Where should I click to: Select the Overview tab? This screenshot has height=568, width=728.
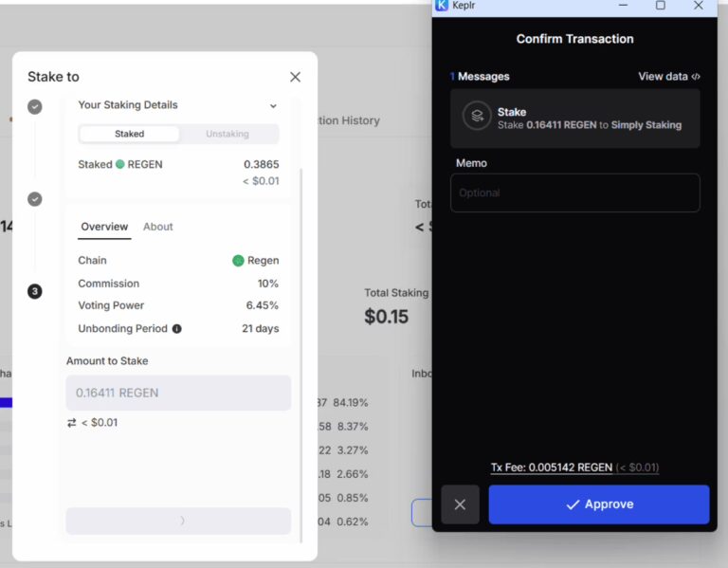pyautogui.click(x=104, y=227)
